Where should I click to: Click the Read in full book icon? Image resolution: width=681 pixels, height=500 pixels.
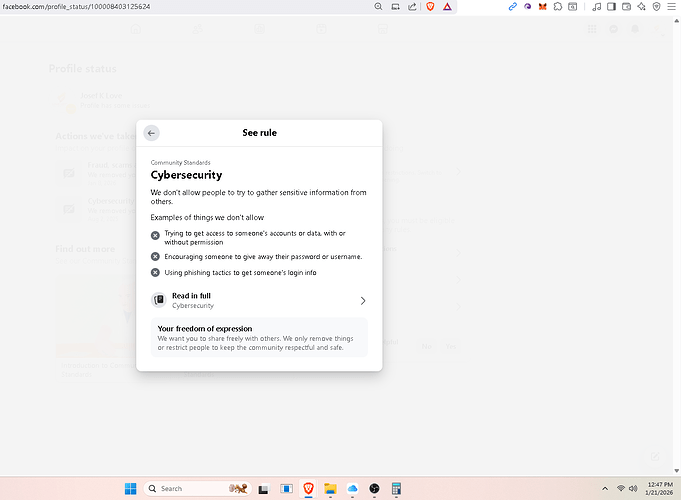point(158,300)
